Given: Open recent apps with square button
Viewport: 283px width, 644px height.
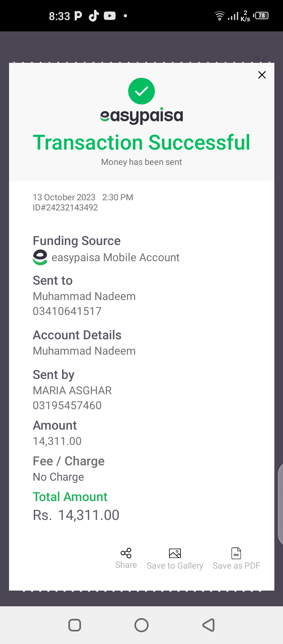Looking at the screenshot, I should coord(75,625).
